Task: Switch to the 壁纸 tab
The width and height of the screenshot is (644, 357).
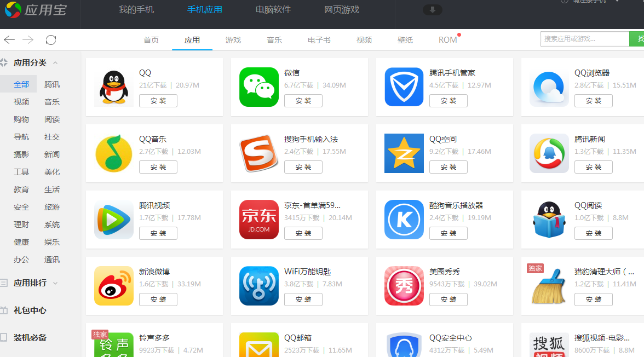Action: tap(405, 40)
